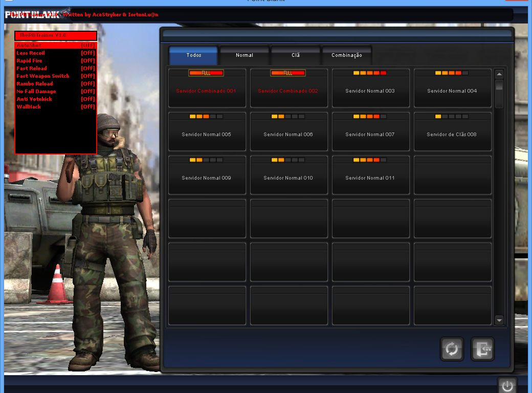Select Servidor Normal 006
This screenshot has height=393, width=532.
[x=289, y=132]
